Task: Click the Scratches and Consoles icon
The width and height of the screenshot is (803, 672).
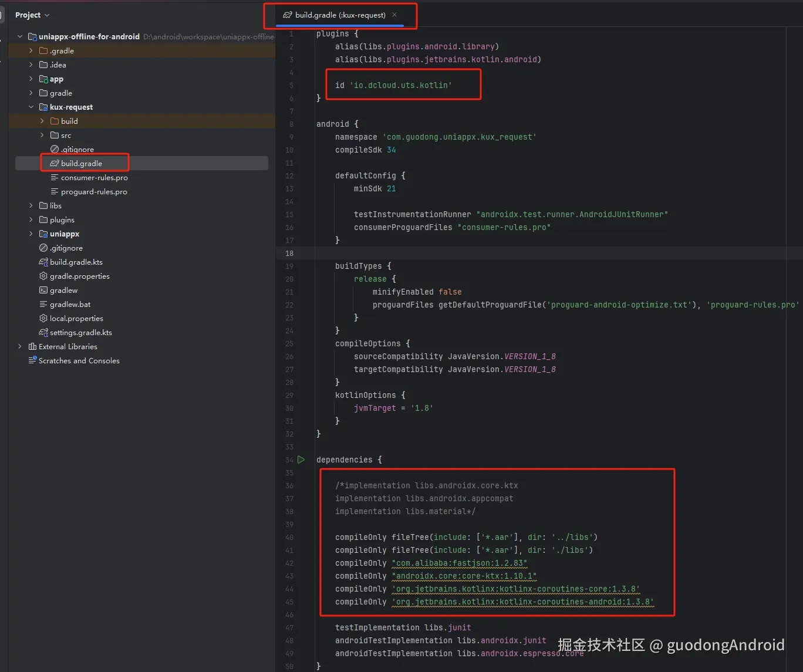Action: pyautogui.click(x=33, y=360)
